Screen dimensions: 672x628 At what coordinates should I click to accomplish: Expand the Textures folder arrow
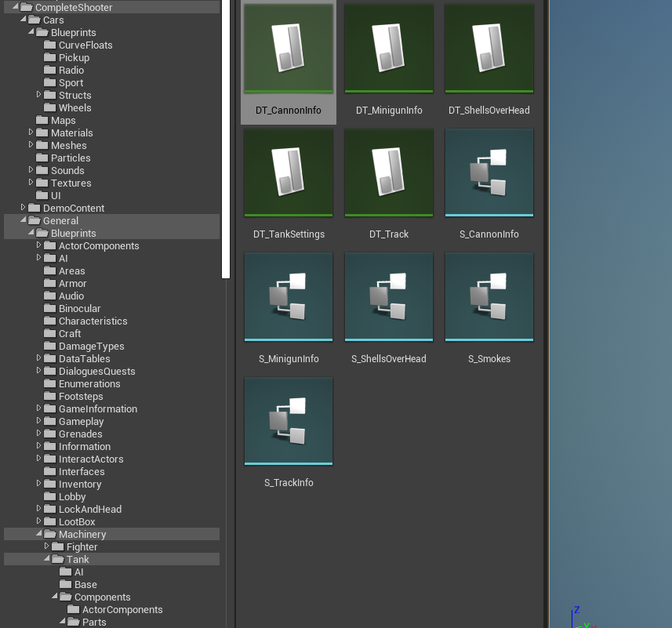click(31, 182)
